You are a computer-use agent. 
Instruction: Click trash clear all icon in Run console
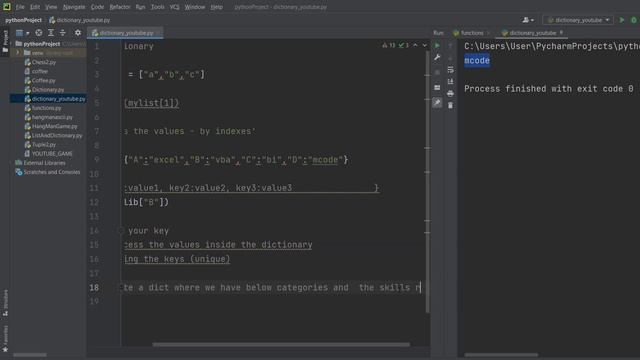[450, 106]
